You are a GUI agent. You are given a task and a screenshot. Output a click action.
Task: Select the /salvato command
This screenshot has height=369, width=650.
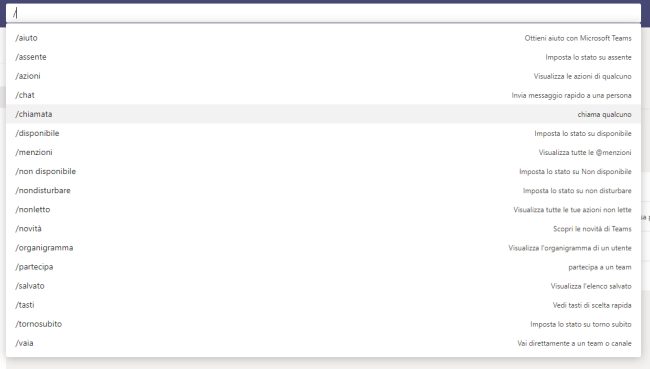(323, 286)
